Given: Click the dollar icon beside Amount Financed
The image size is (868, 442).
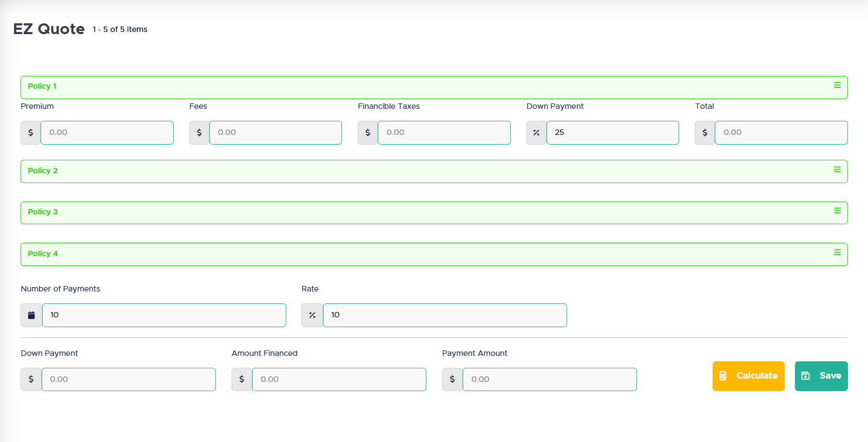Looking at the screenshot, I should [x=241, y=379].
